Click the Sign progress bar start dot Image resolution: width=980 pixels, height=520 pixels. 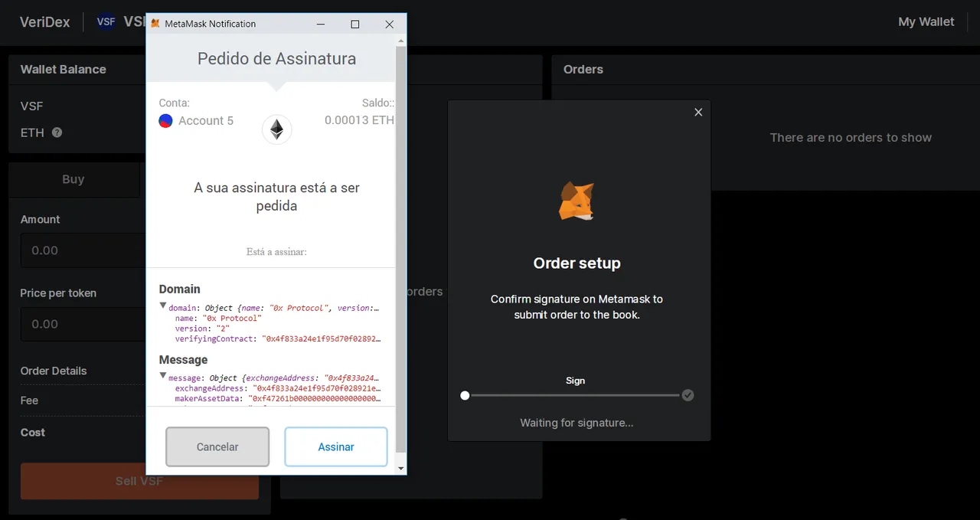(x=465, y=395)
